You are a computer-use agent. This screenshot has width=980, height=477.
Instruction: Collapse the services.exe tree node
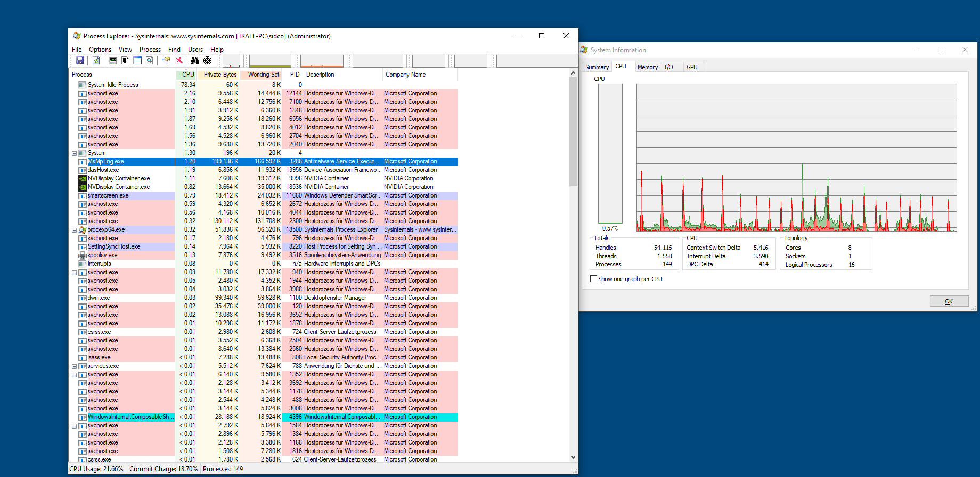[x=74, y=366]
